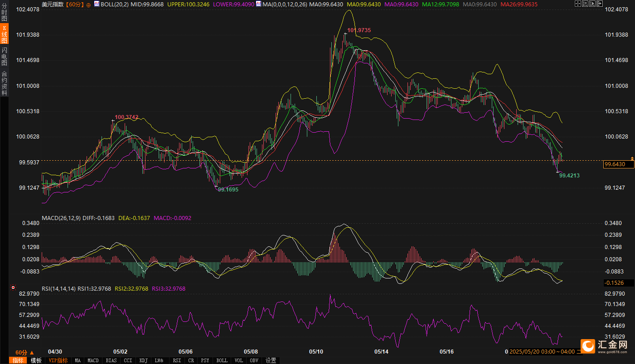Click the right-arrow panel toggle icon
This screenshot has height=364, width=635.
[x=600, y=4]
